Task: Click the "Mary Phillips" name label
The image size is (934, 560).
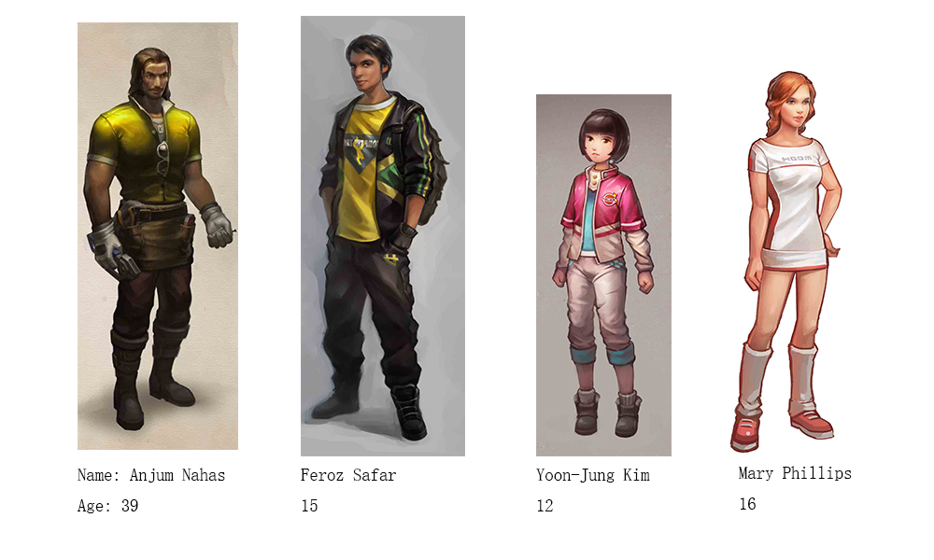Action: point(795,473)
